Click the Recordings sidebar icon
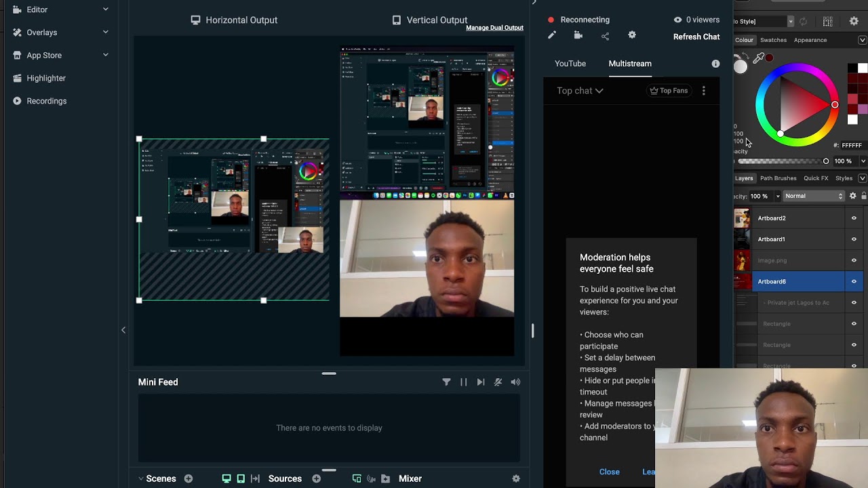The image size is (868, 488). click(x=17, y=101)
